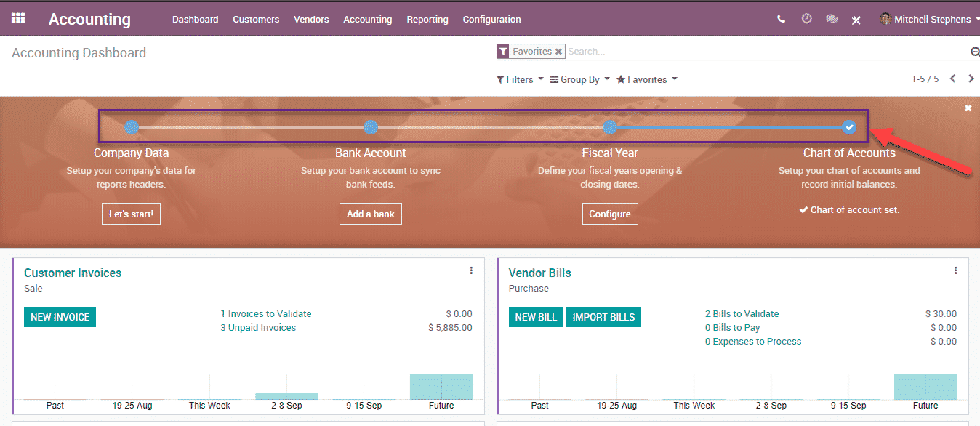The image size is (980, 426).
Task: Click the Chart of Accounts completed step marker
Action: (x=849, y=127)
